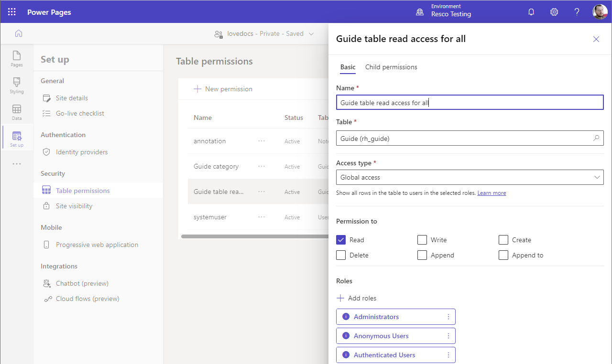This screenshot has width=612, height=364.
Task: Open the settings gear icon
Action: click(554, 12)
